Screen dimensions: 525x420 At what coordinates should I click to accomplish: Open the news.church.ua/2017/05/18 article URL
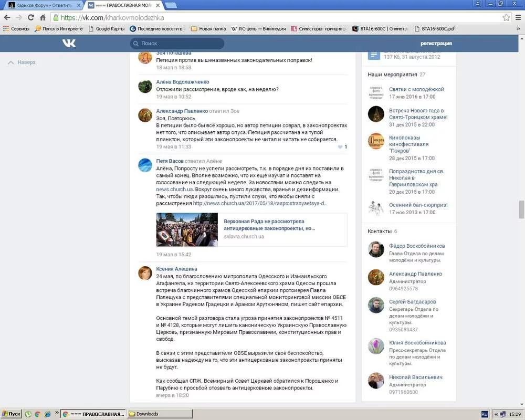pyautogui.click(x=260, y=203)
